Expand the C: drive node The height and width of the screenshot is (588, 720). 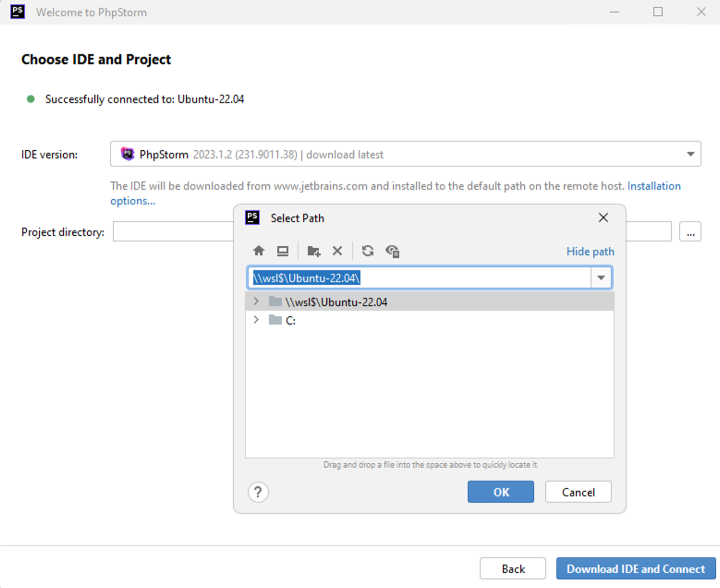click(256, 319)
